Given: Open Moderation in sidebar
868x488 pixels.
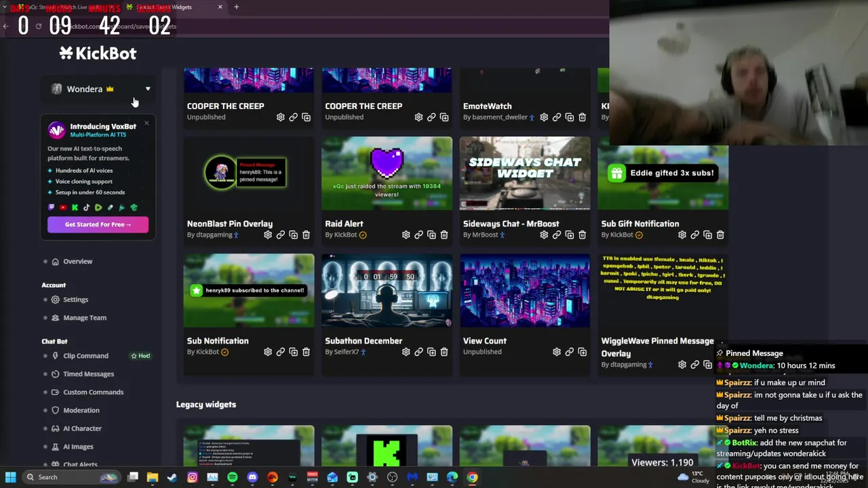Looking at the screenshot, I should click(x=81, y=410).
